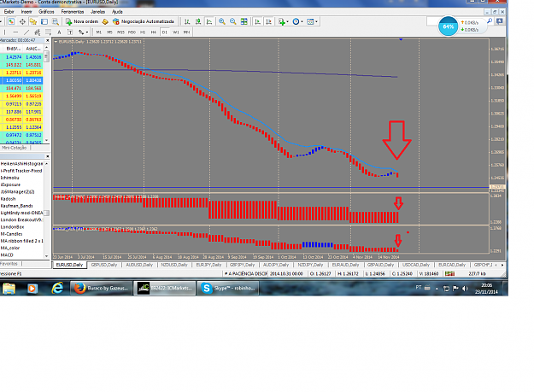
Task: Select the vertical line drawing tool
Action: click(x=5, y=32)
